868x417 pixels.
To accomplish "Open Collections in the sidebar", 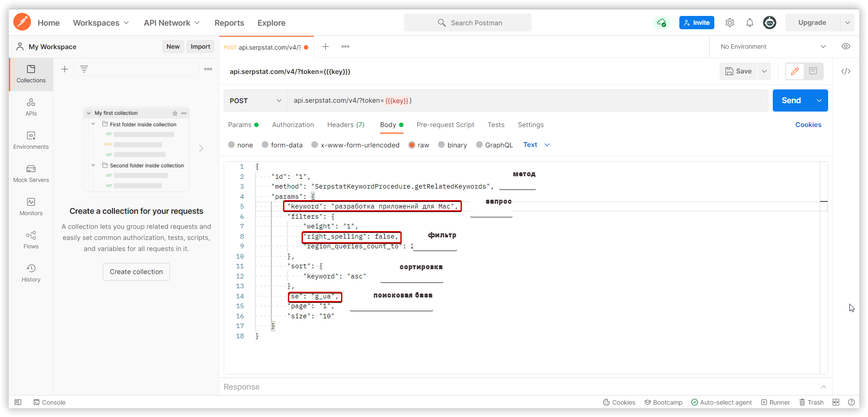I will [x=31, y=74].
